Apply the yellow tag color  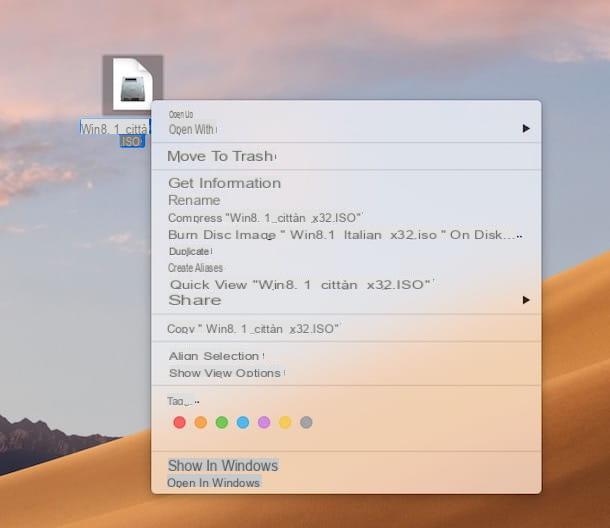point(285,422)
